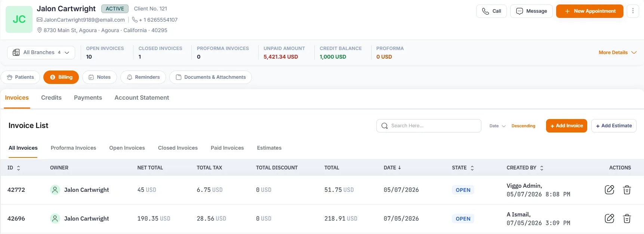Image resolution: width=644 pixels, height=234 pixels.
Task: Sort by ID using the sort arrows
Action: [18, 168]
